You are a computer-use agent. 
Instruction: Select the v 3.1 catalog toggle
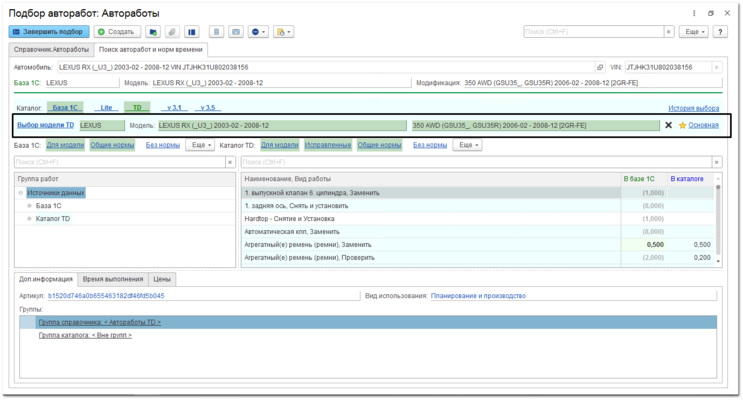pos(174,108)
